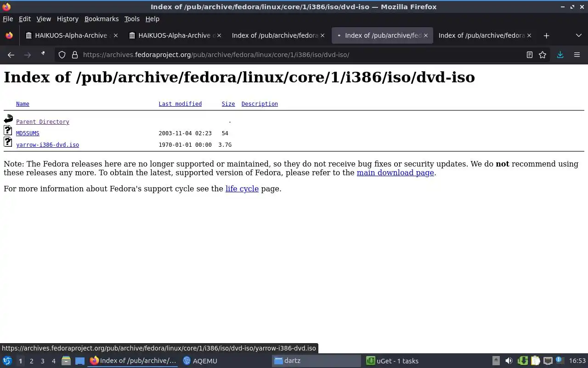This screenshot has width=588, height=368.
Task: Select the 3.7G size value
Action: (225, 145)
